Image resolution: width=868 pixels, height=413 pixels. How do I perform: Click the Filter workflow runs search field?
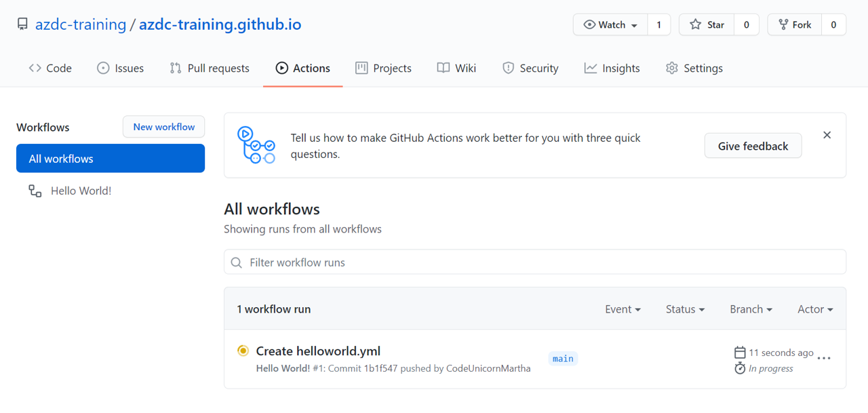[x=534, y=262]
